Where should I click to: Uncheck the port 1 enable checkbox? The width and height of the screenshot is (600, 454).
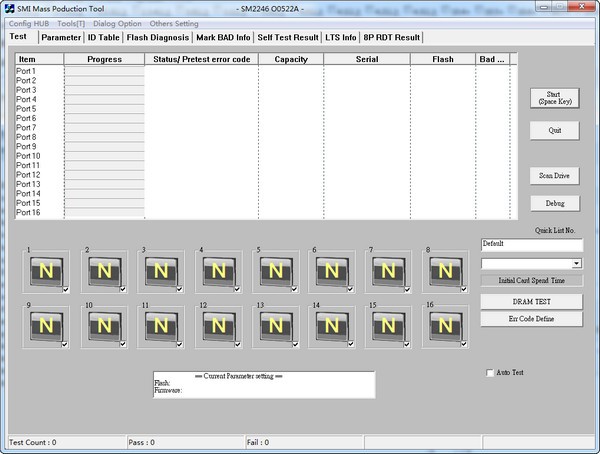[65, 289]
